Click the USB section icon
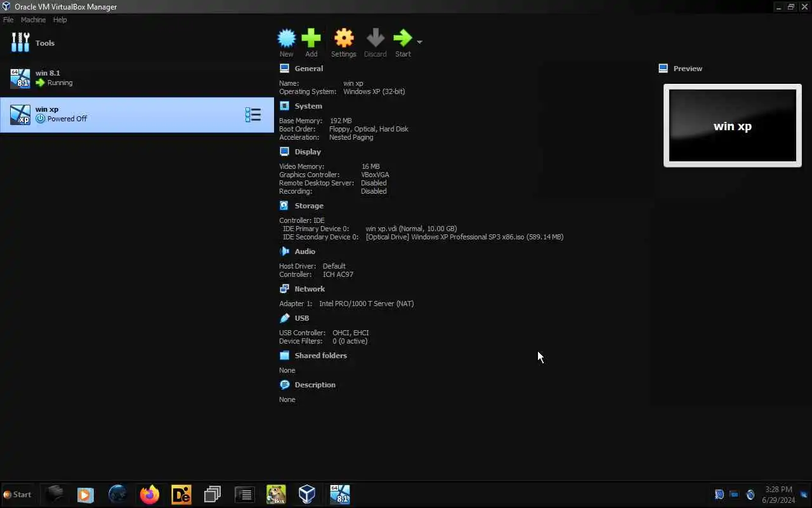 (x=284, y=318)
